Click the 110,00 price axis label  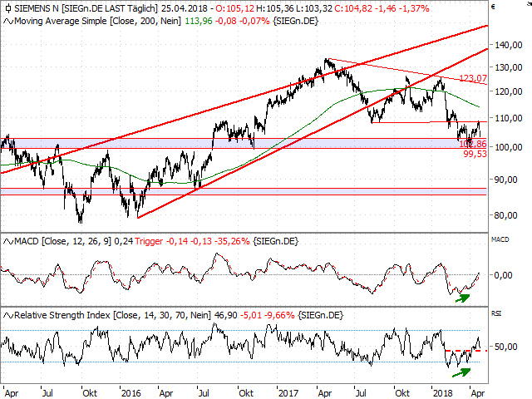509,118
